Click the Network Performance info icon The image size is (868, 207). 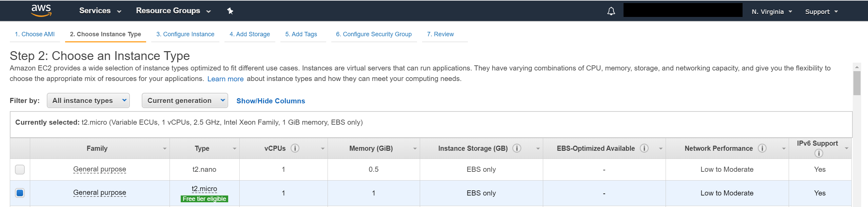(762, 148)
